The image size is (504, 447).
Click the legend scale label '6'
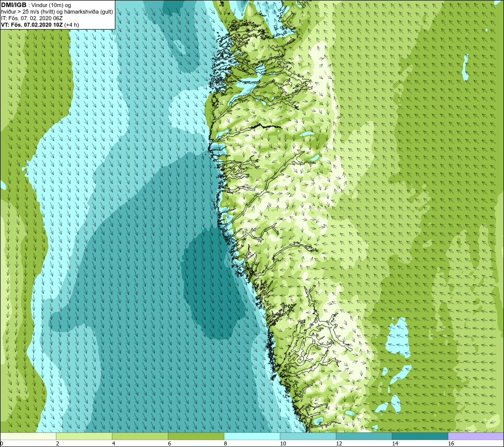tap(169, 443)
